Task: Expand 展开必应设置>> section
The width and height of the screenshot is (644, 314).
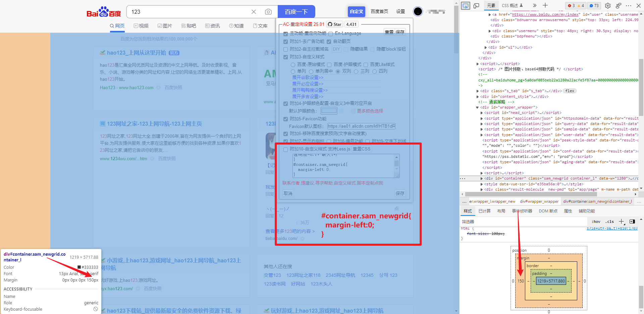Action: click(308, 84)
